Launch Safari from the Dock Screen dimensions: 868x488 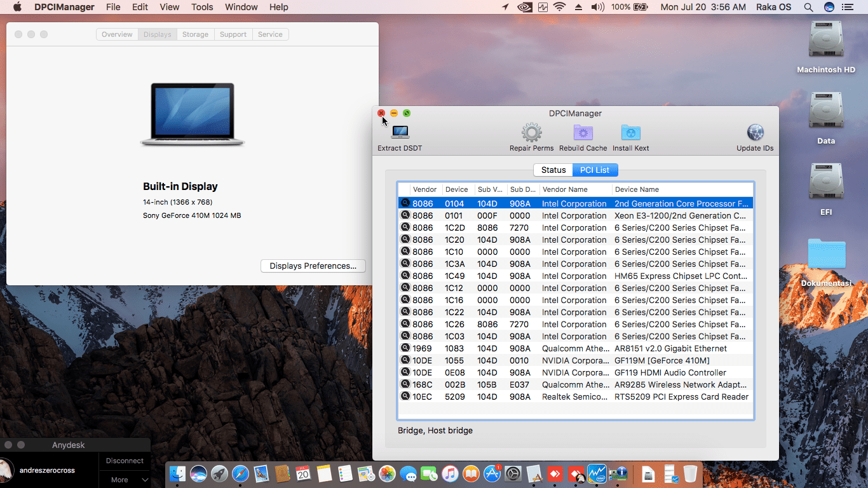[x=240, y=473]
